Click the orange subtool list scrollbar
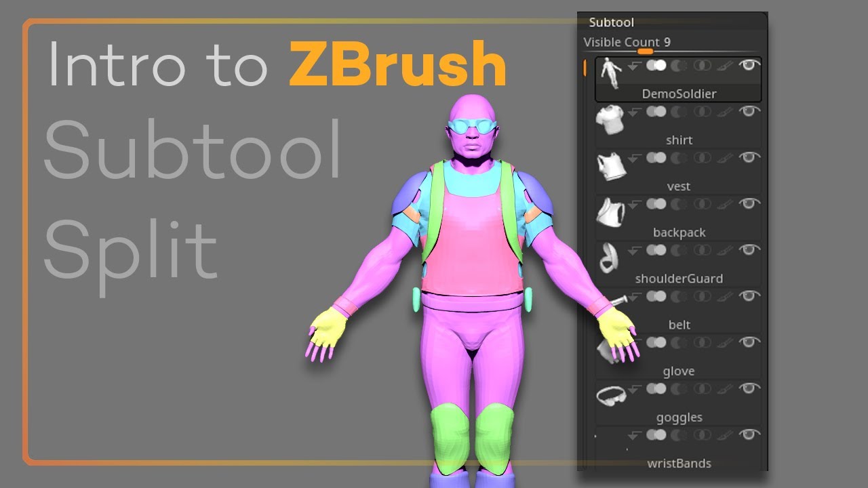Viewport: 868px width, 488px height. coord(585,68)
